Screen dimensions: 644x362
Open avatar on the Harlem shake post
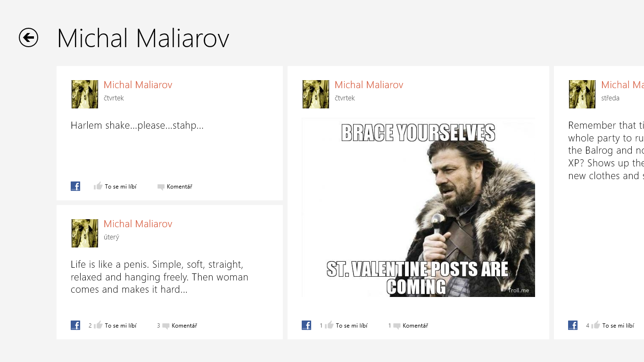85,94
